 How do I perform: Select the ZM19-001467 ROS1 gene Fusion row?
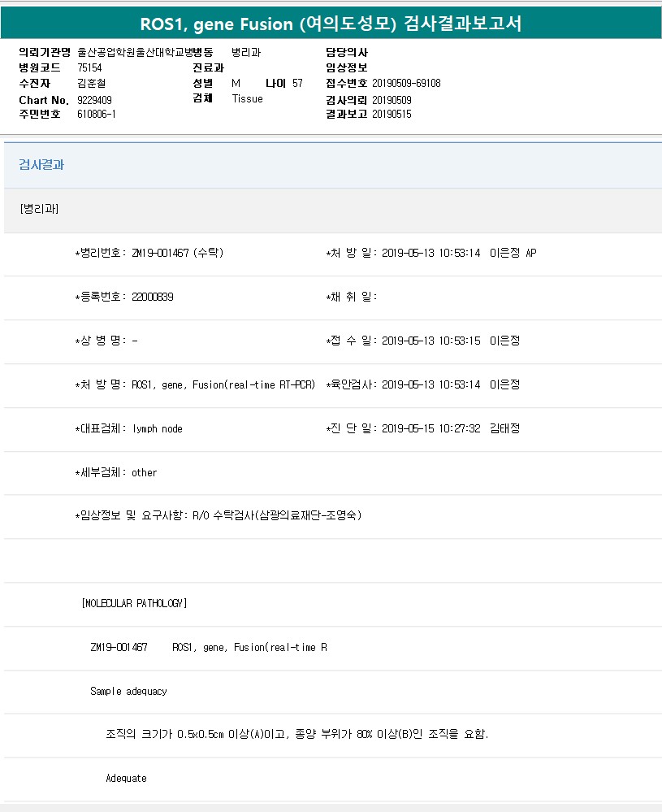pos(209,647)
